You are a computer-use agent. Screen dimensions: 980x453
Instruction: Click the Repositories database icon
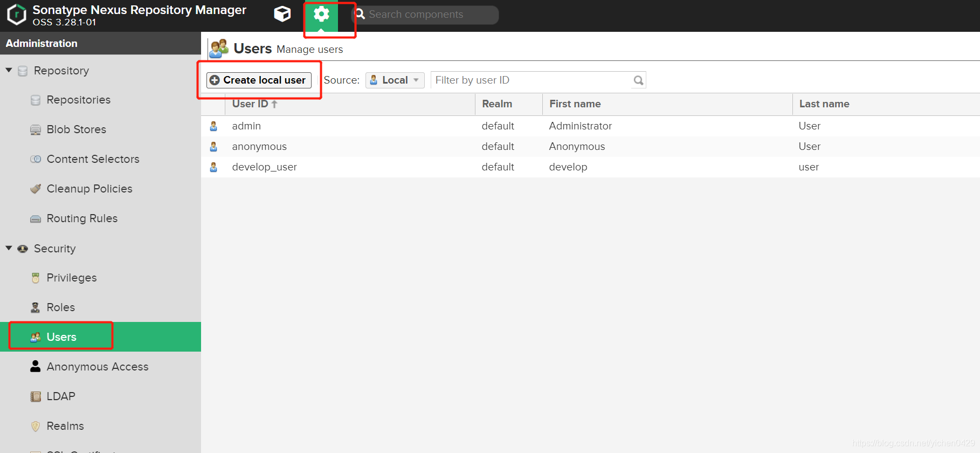pyautogui.click(x=36, y=100)
